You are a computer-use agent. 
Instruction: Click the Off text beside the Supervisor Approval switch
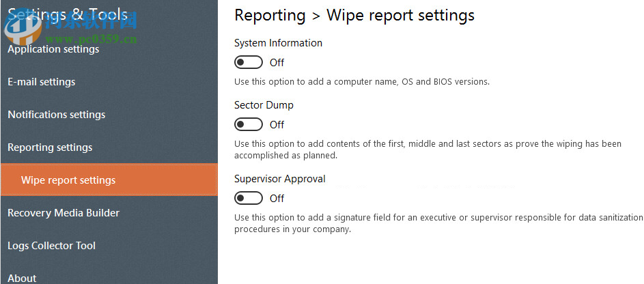click(277, 199)
